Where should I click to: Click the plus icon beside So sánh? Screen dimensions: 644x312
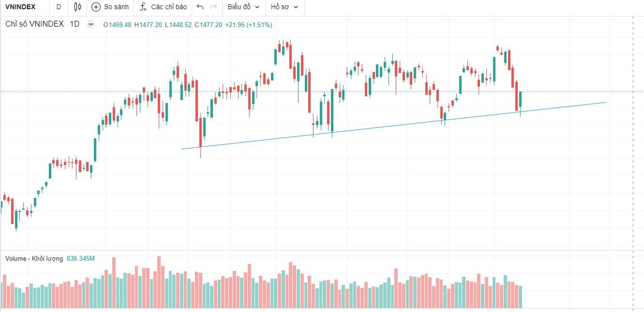(96, 7)
